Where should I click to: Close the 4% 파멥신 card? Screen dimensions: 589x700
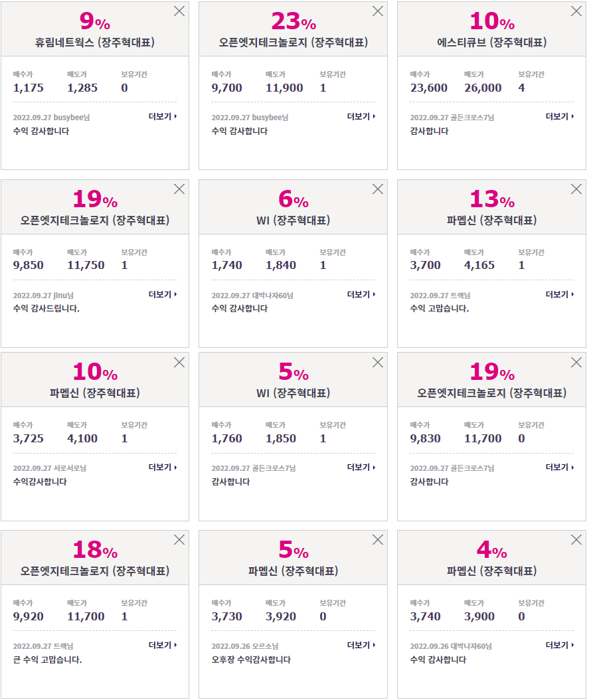coord(576,540)
